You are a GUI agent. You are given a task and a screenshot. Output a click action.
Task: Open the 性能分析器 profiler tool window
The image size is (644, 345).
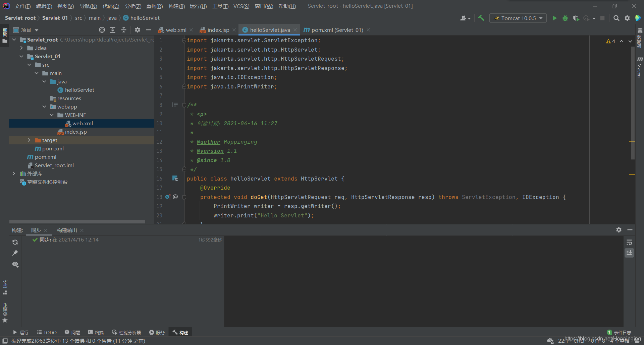tap(126, 332)
